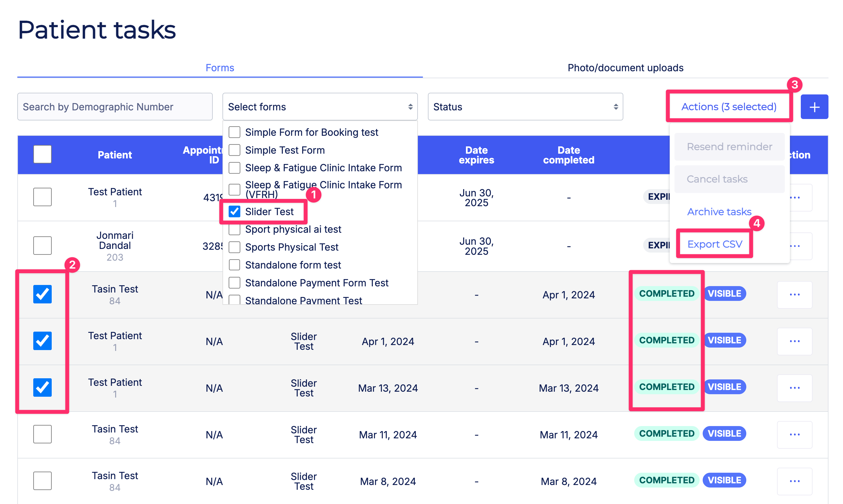
Task: Check the Jonmari Dandal row checkbox
Action: coord(42,246)
